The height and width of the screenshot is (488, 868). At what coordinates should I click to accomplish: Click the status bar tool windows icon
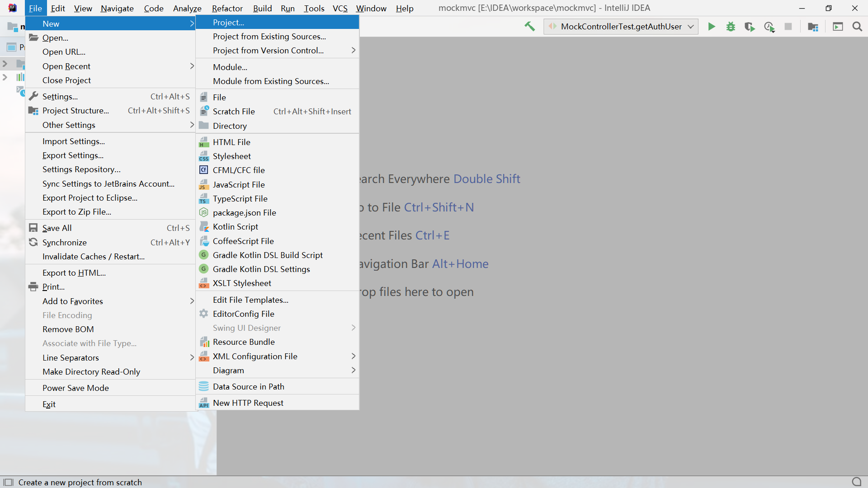point(8,482)
